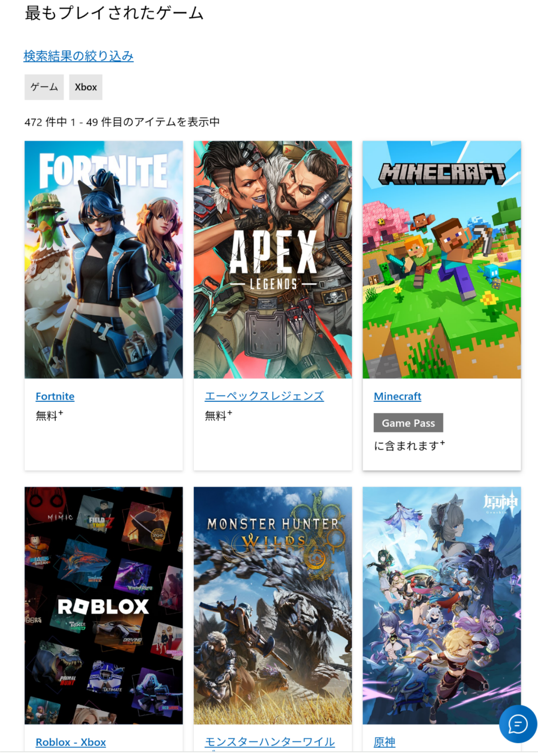The width and height of the screenshot is (538, 756).
Task: Open the Genshin Impact cover artwork
Action: (442, 605)
